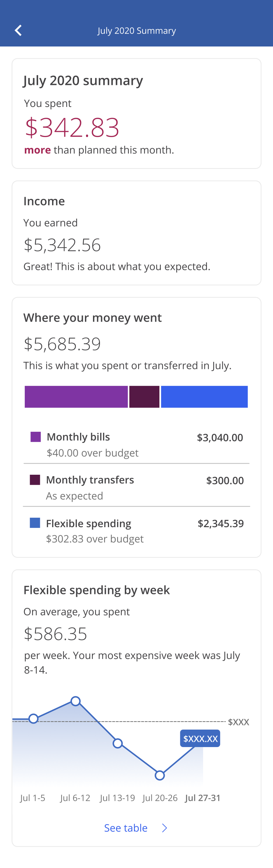The height and width of the screenshot is (868, 273).
Task: Select the Jul 20-26 lowest data point
Action: 160,775
